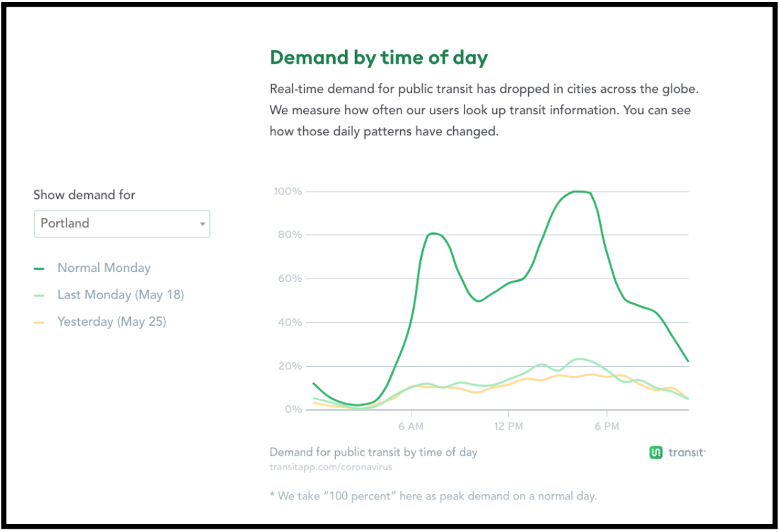Click the 6 PM axis label
The image size is (779, 532).
(x=606, y=426)
